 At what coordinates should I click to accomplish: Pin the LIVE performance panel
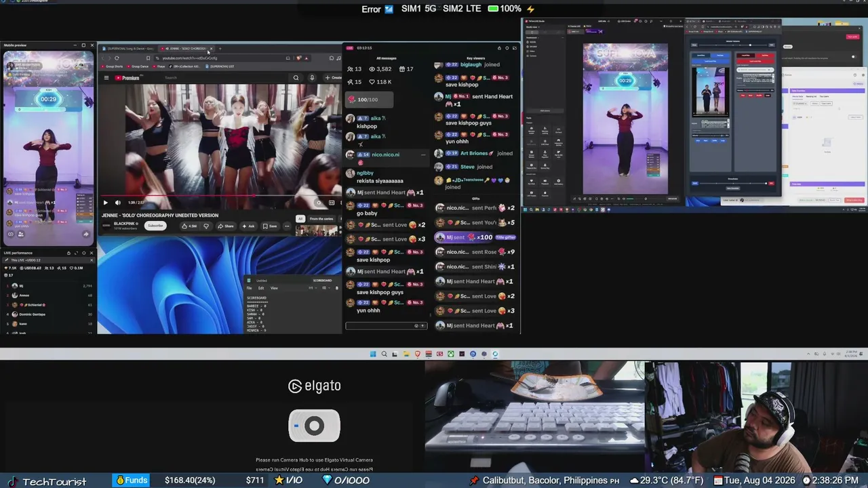click(68, 253)
